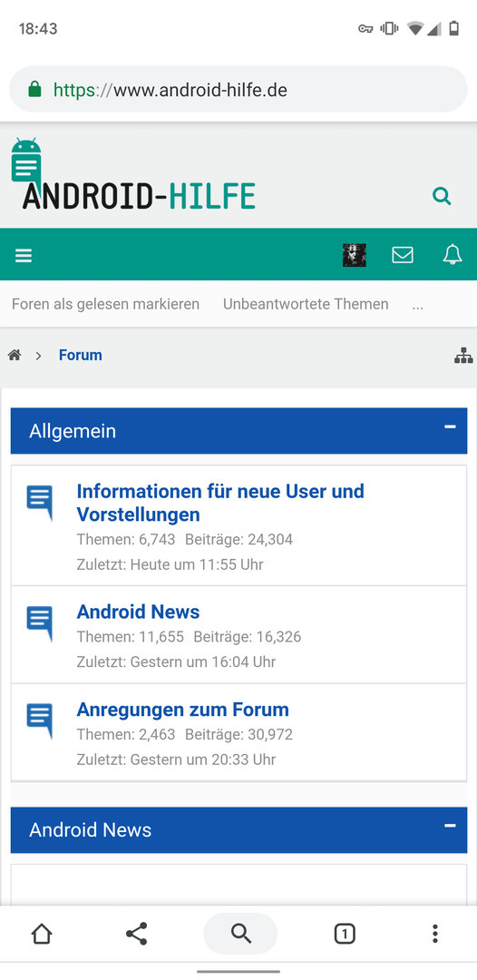Open the hamburger navigation menu
This screenshot has height=980, width=477.
tap(24, 255)
